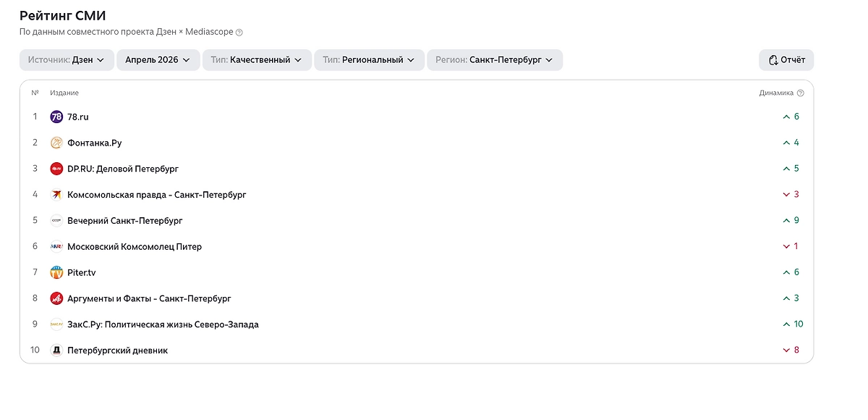868x420 pixels.
Task: Click dynamics value 9 for Вечерний Санкт-Петербург
Action: coord(796,221)
